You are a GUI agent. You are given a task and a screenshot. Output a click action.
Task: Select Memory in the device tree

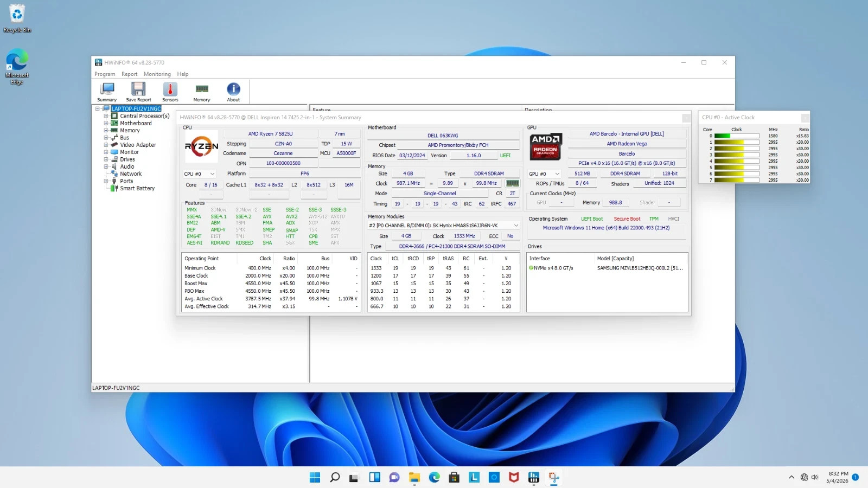coord(130,131)
